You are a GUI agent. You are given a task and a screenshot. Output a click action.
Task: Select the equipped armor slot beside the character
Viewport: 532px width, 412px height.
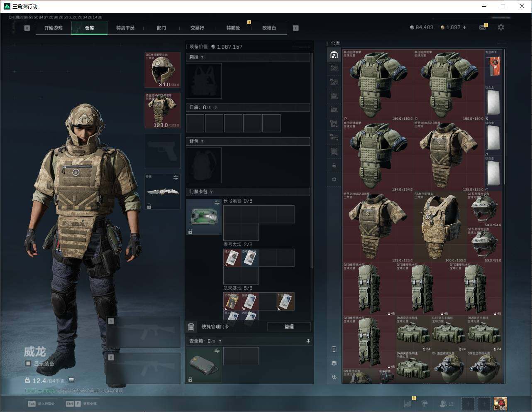click(x=162, y=110)
